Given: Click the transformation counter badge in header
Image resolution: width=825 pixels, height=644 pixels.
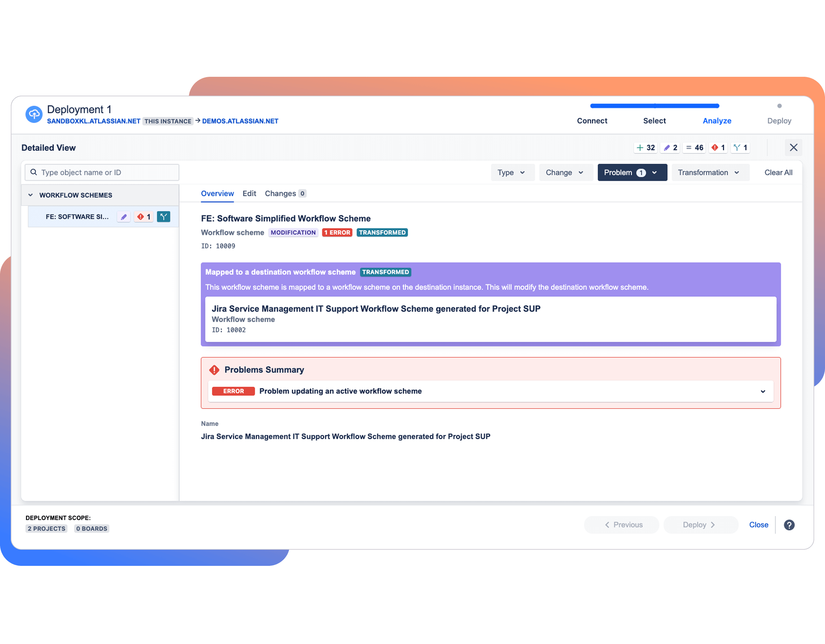Looking at the screenshot, I should click(740, 148).
